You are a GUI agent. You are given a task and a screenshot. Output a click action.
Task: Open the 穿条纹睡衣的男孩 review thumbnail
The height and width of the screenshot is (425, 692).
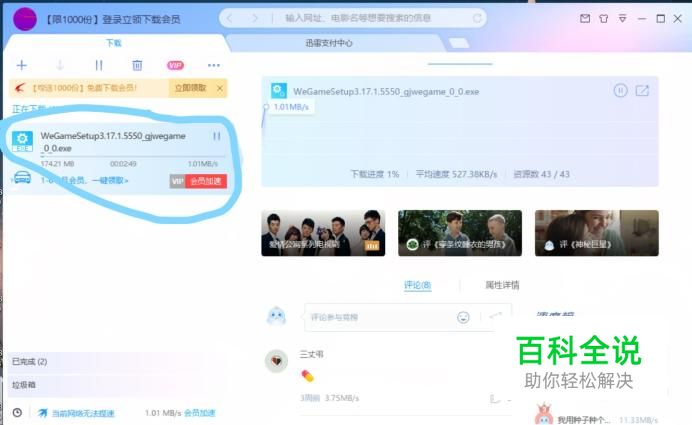pyautogui.click(x=460, y=233)
